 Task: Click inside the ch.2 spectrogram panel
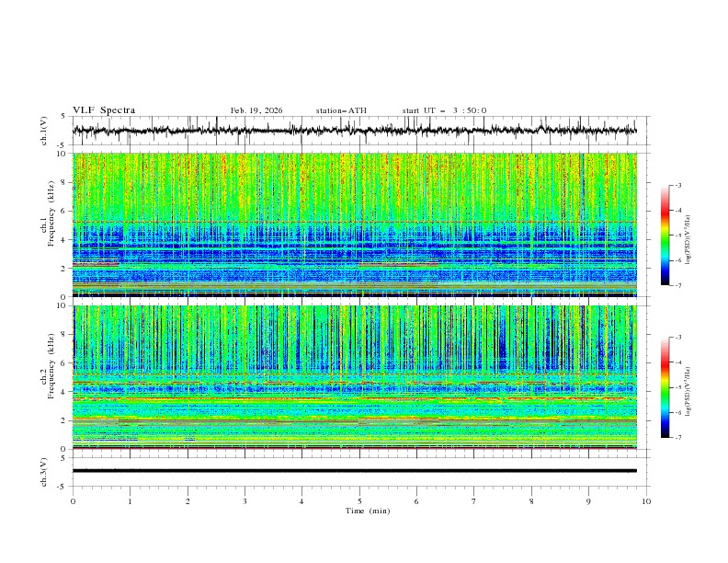pos(358,377)
